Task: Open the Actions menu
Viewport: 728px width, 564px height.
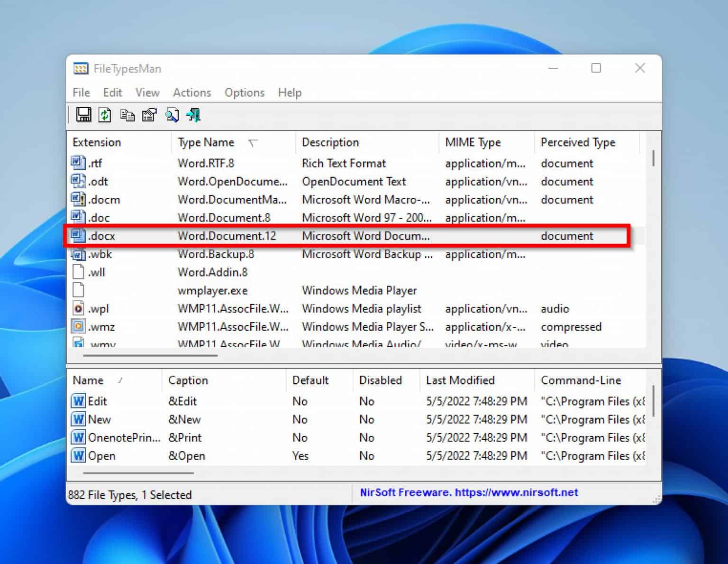Action: (191, 92)
